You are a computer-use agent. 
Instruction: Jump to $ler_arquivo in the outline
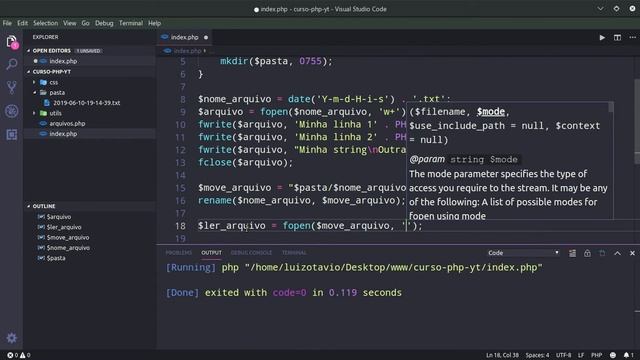[x=64, y=227]
